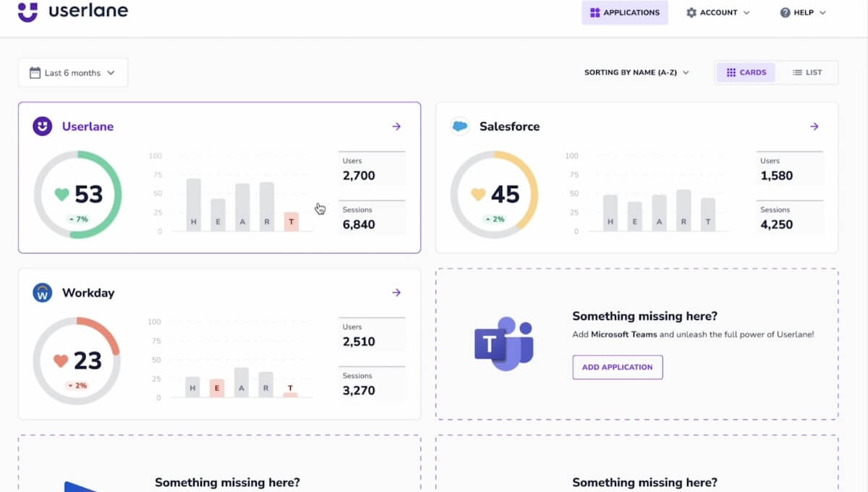This screenshot has width=868, height=492.
Task: Click the Help question mark icon
Action: (x=785, y=12)
